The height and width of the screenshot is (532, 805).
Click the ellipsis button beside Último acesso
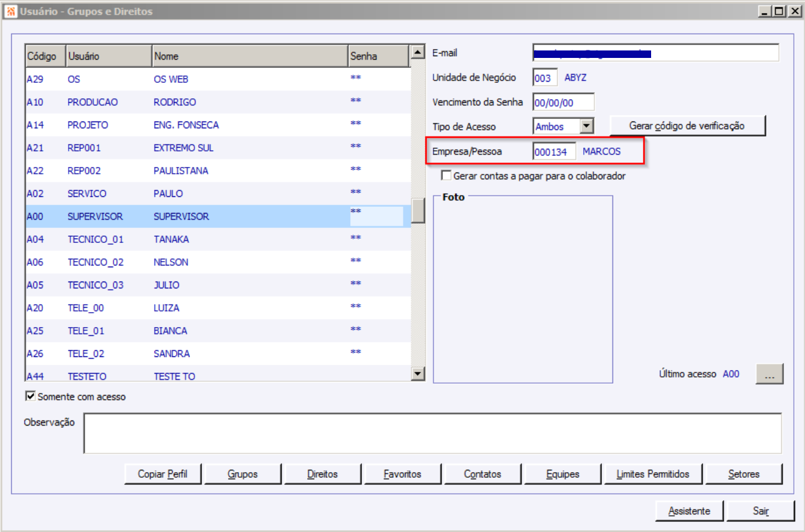(x=769, y=374)
